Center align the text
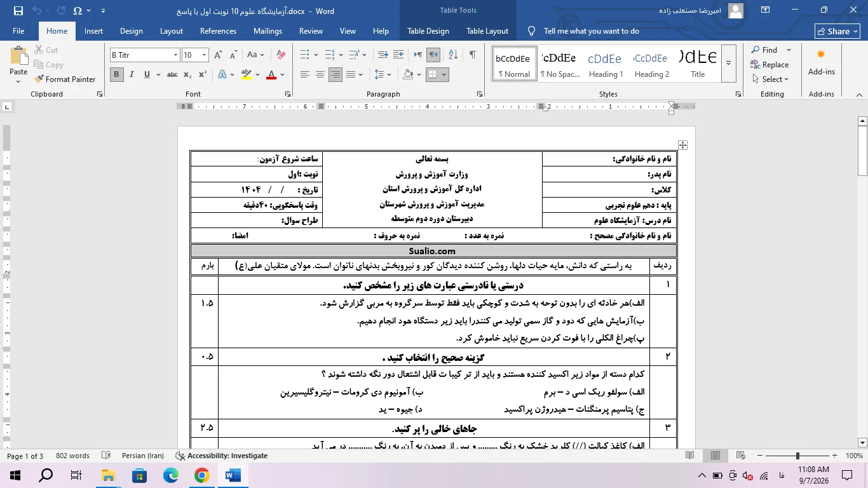Image resolution: width=868 pixels, height=488 pixels. (x=320, y=74)
